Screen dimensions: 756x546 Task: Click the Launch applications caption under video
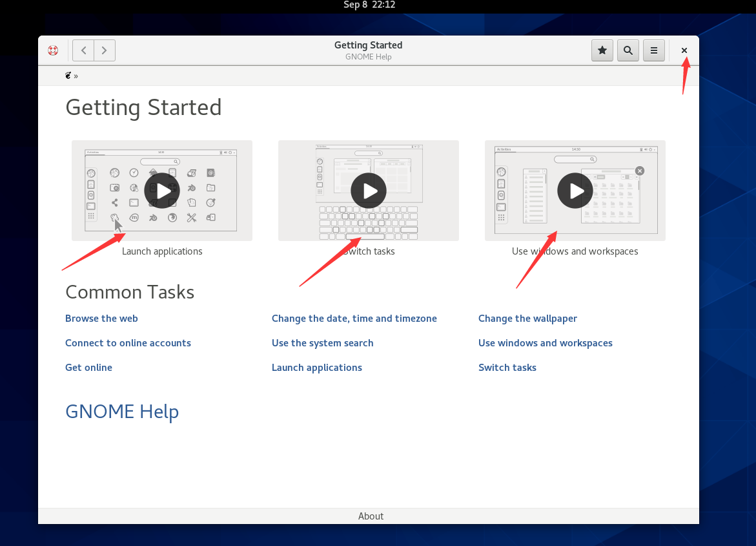162,251
